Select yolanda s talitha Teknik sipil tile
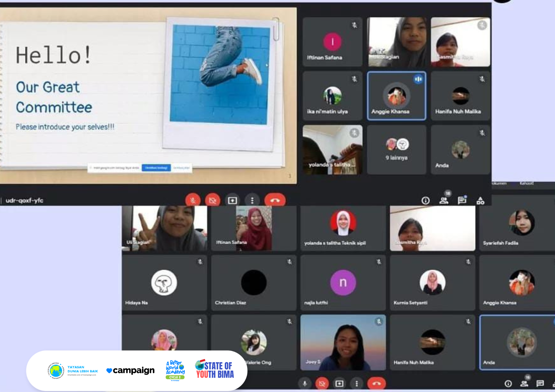 pos(343,228)
